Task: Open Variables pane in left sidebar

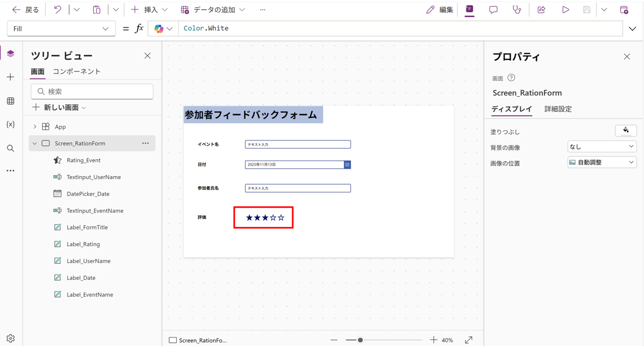Action: [11, 124]
